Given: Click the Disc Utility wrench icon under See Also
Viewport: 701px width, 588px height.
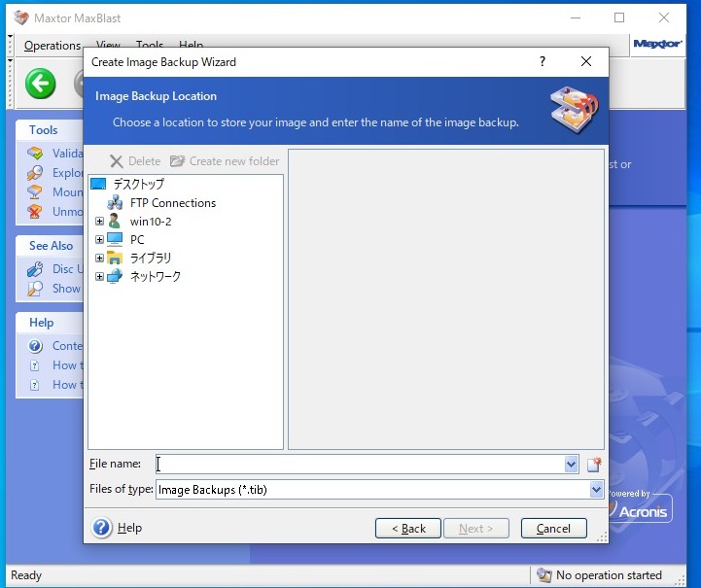Looking at the screenshot, I should coord(35,269).
